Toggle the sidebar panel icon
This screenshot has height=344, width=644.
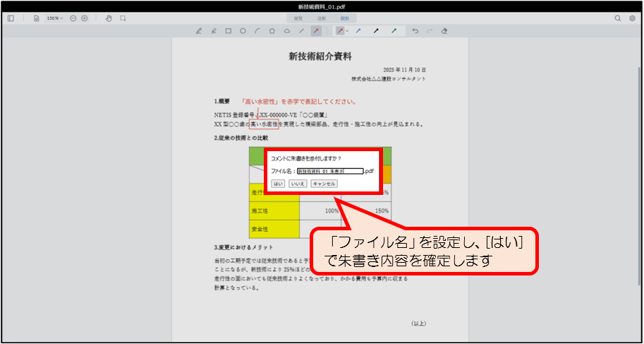(11, 18)
